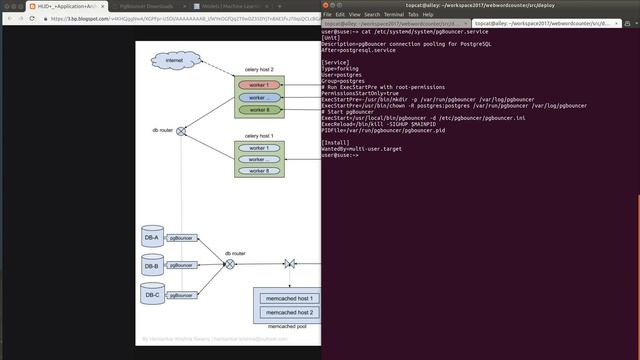Click the 'After=postgresql.service' terminal line

tap(358, 50)
